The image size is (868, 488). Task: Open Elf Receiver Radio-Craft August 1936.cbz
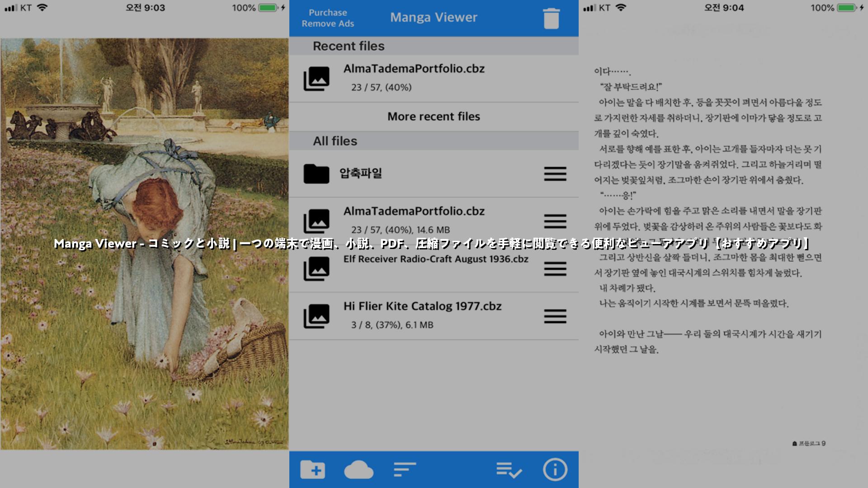pyautogui.click(x=434, y=268)
